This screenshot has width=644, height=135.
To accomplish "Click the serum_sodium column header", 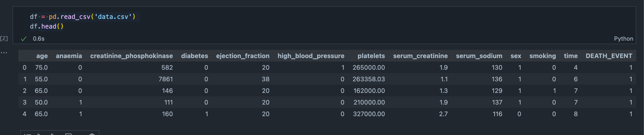I will [x=479, y=56].
